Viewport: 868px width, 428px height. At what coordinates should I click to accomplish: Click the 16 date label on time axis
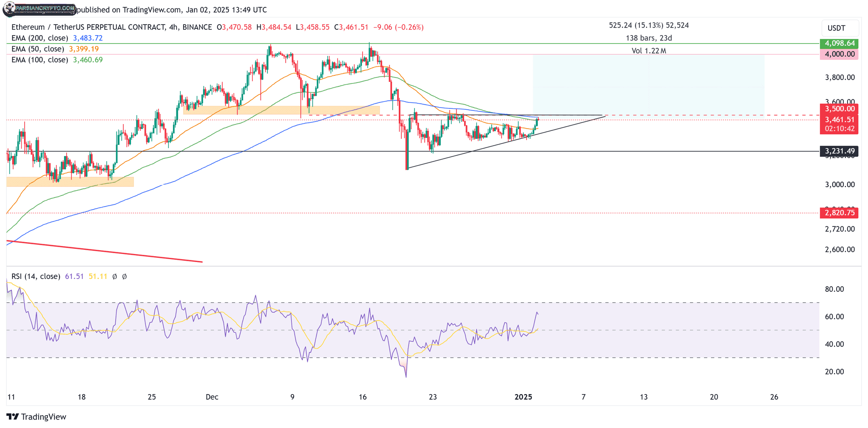tap(362, 397)
